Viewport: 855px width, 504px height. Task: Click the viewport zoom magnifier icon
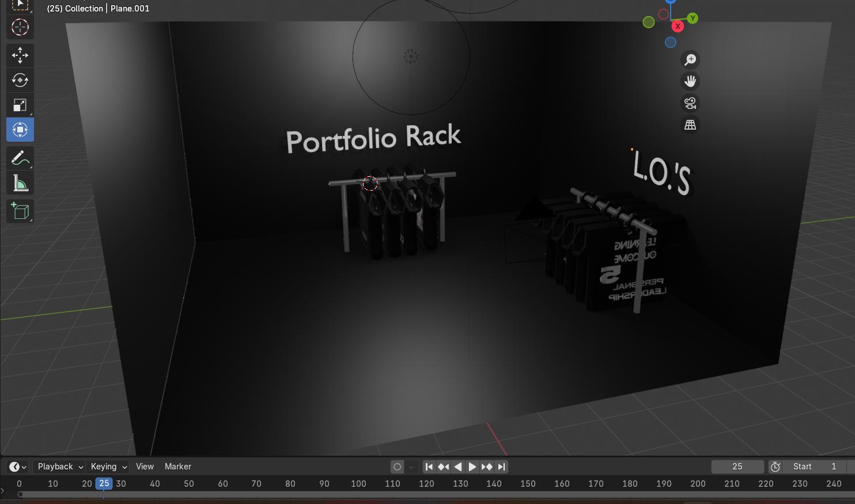[x=690, y=60]
